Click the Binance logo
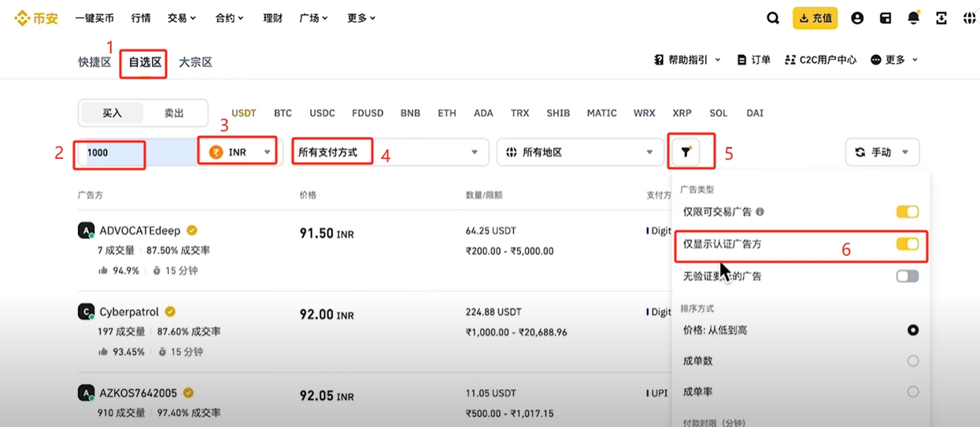Image resolution: width=980 pixels, height=427 pixels. coord(36,17)
